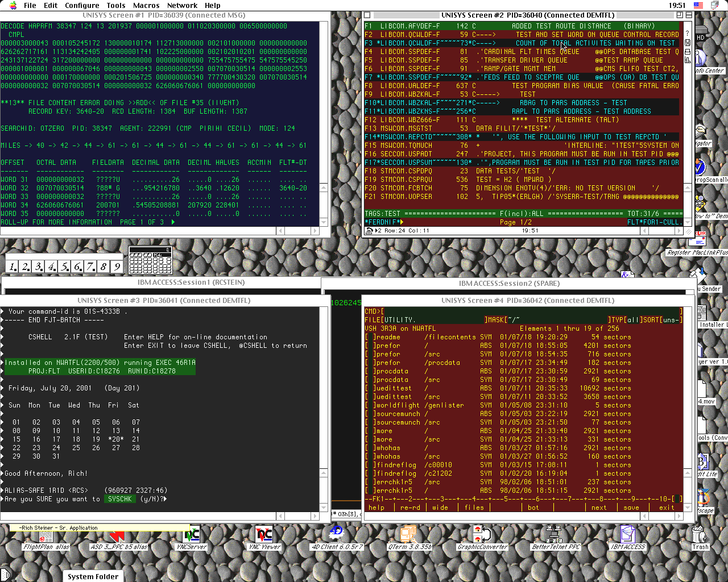Click the help question mark in Screen #2 sidebar
This screenshot has height=582, width=728.
687,34
